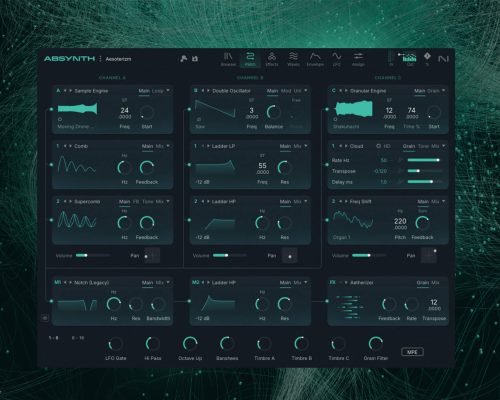Open the Notch (Legacy) module dropdown arrow
Viewport: 500px width, 400px height.
(x=168, y=282)
